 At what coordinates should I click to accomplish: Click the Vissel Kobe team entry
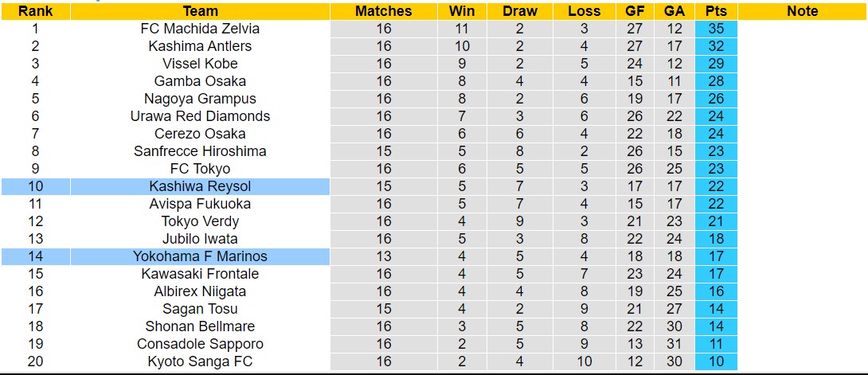pyautogui.click(x=200, y=64)
